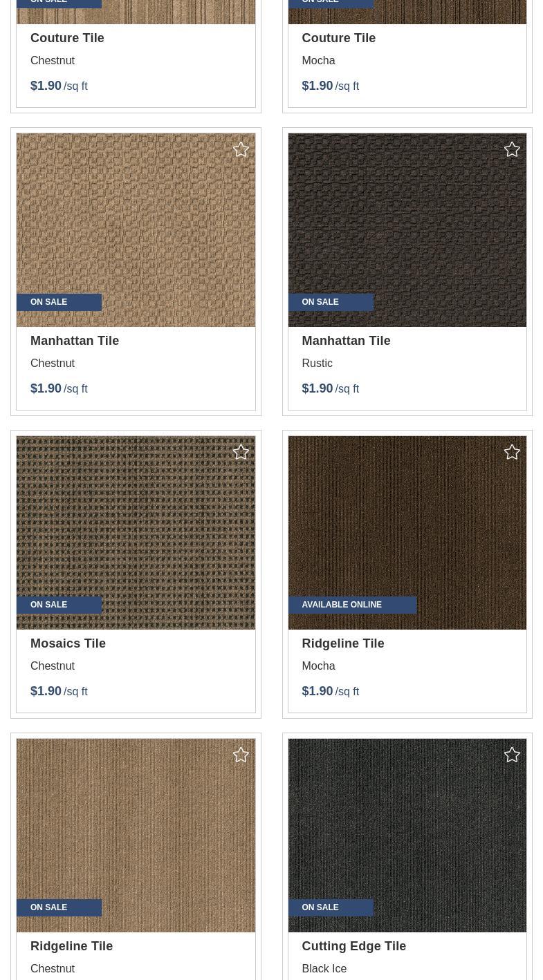Open the Mosaics Tile Chestnut swatch image
This screenshot has width=543, height=980.
click(136, 533)
